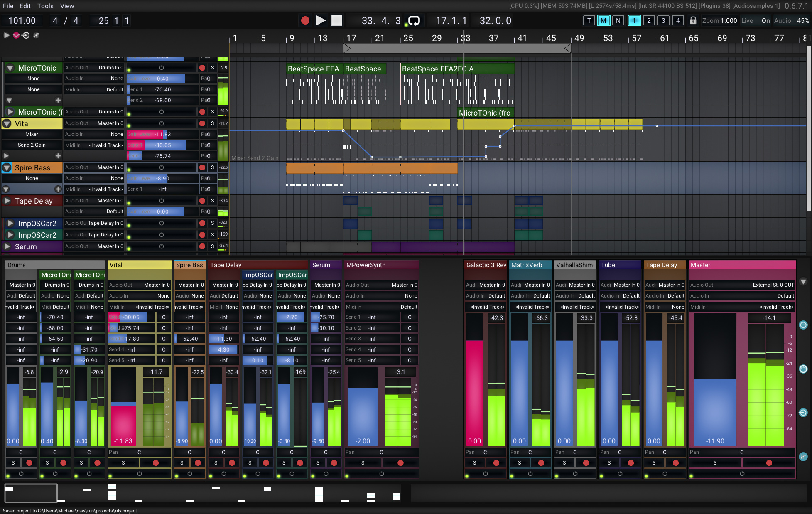
Task: Click the power icon on the Spire Bass track
Action: click(x=161, y=167)
